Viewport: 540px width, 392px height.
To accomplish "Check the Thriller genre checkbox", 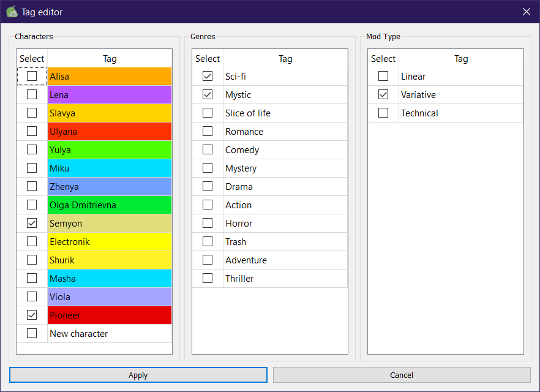I will pos(208,278).
